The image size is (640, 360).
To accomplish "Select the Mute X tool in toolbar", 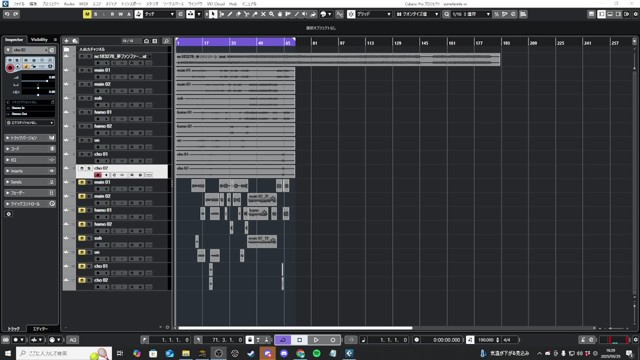I will 263,14.
